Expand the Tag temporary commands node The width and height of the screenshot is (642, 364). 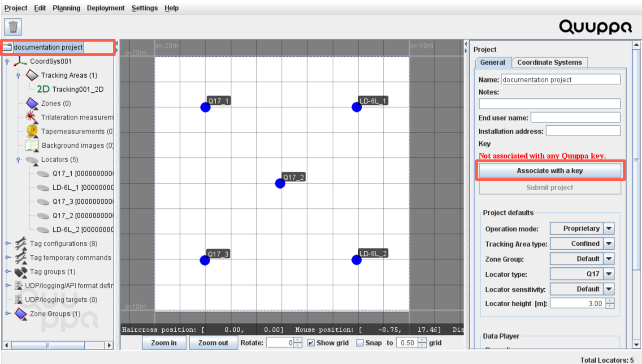pyautogui.click(x=7, y=258)
